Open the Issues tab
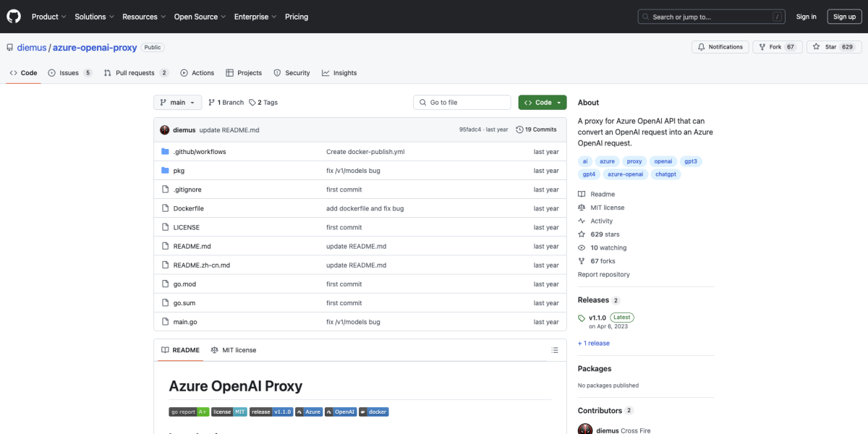Viewport: 868px width, 434px height. pos(70,73)
